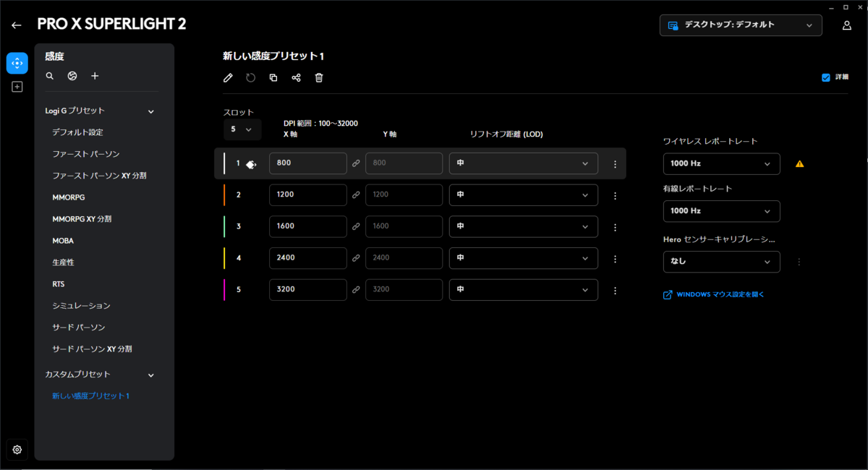Open the Hero sensor calibration dropdown showing なし
The image size is (868, 470).
[722, 262]
